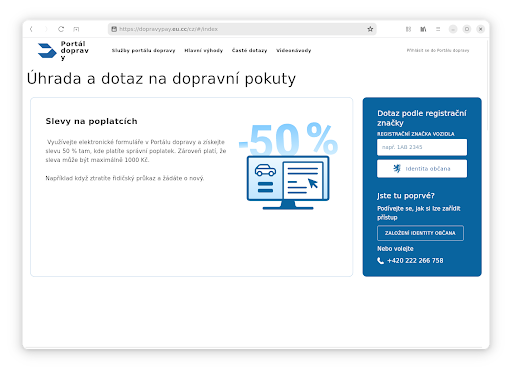The width and height of the screenshot is (512, 374).
Task: Open Hlavní výhody menu item
Action: pyautogui.click(x=204, y=51)
